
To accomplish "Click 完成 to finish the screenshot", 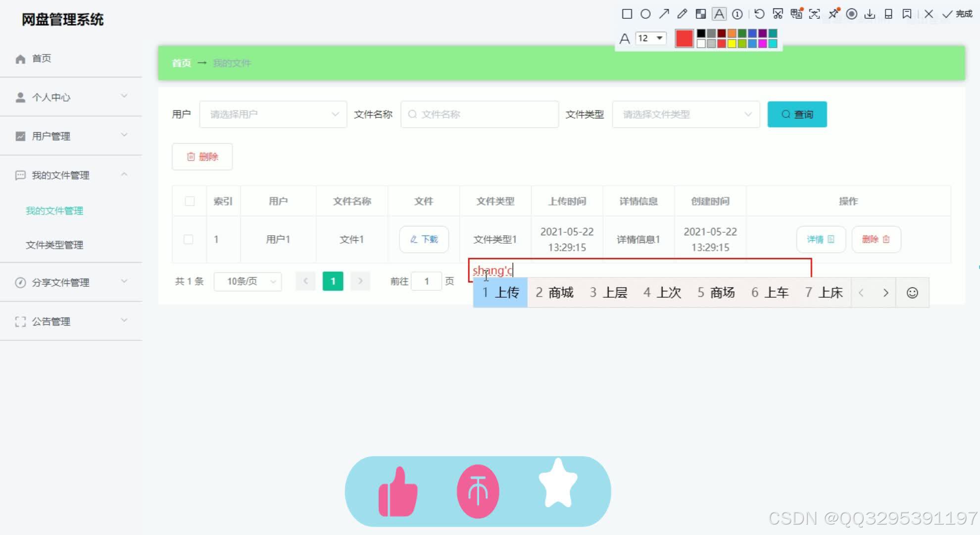I will (957, 14).
